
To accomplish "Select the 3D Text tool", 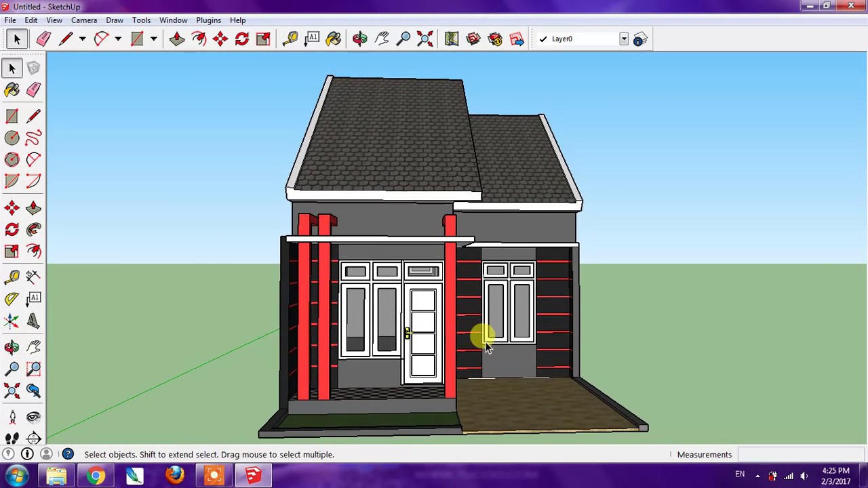I will click(x=33, y=321).
